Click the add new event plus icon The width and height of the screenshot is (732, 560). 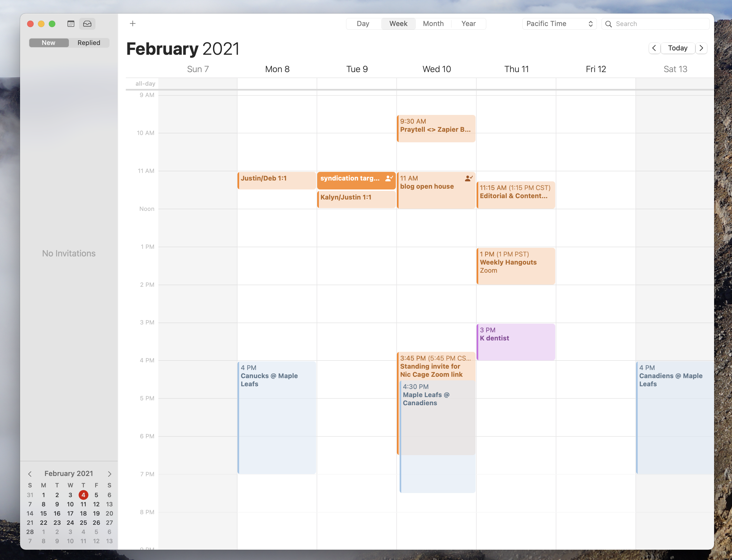click(132, 24)
